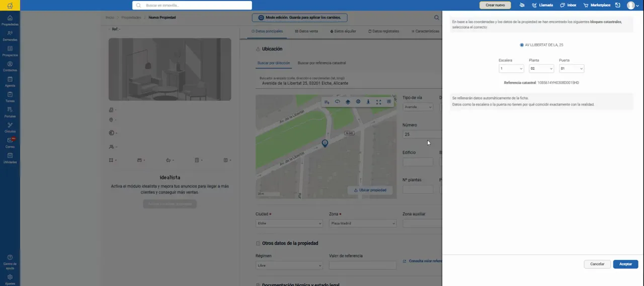Open Propiedades in the left sidebar
Viewport: 644px width, 286px height.
10,20
